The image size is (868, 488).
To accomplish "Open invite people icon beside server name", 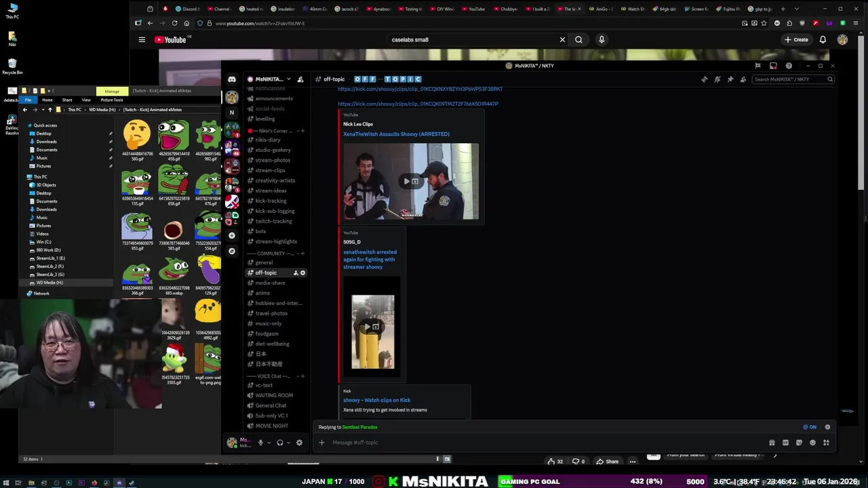I will 300,79.
